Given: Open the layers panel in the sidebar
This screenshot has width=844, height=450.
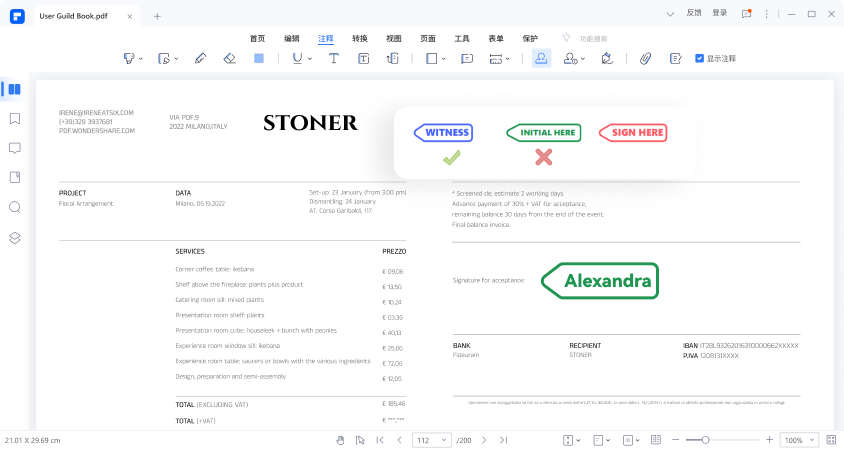Looking at the screenshot, I should click(x=15, y=237).
